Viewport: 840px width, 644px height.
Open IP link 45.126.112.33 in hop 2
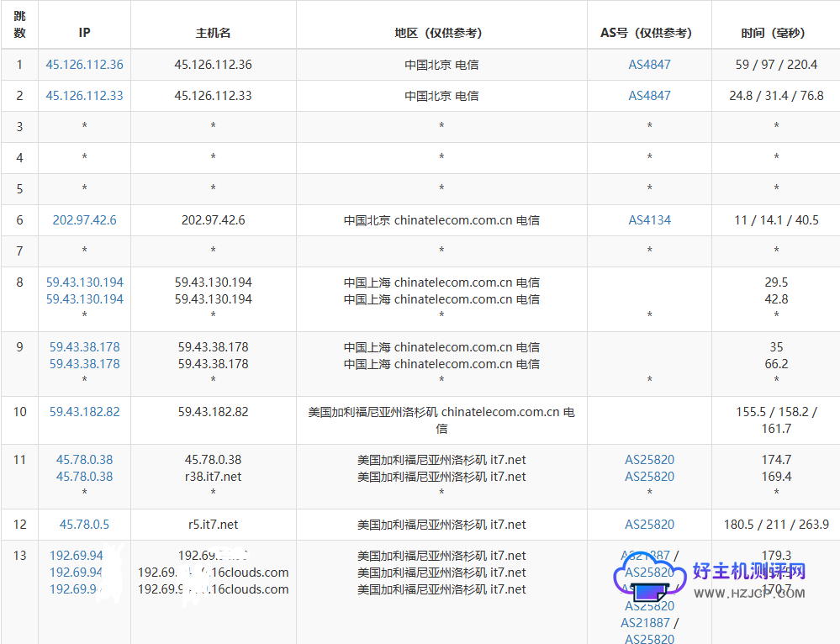(84, 96)
